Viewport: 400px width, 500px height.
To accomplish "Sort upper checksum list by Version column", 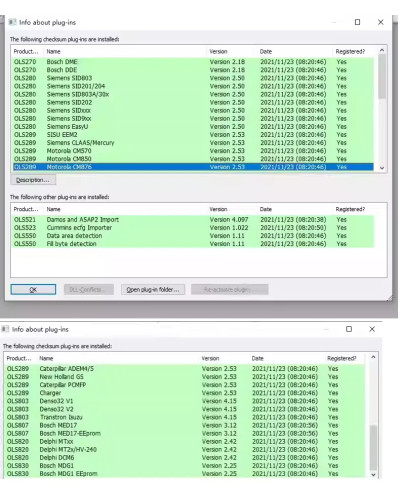I will click(x=232, y=52).
